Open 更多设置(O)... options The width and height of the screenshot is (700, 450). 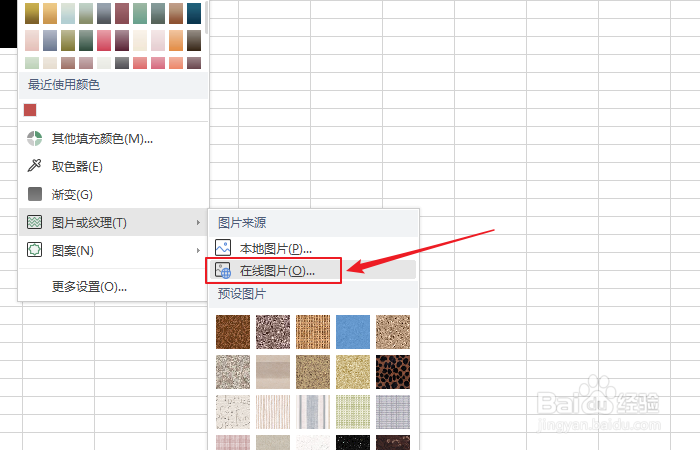point(89,287)
